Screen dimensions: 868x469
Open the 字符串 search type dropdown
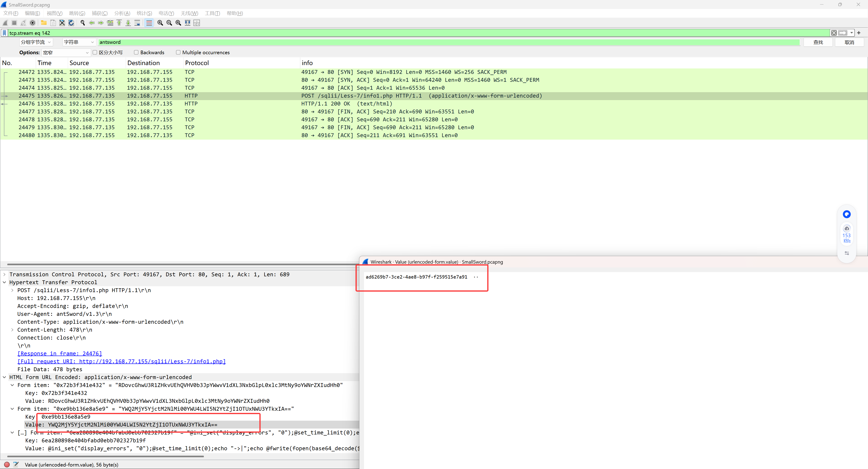[79, 42]
